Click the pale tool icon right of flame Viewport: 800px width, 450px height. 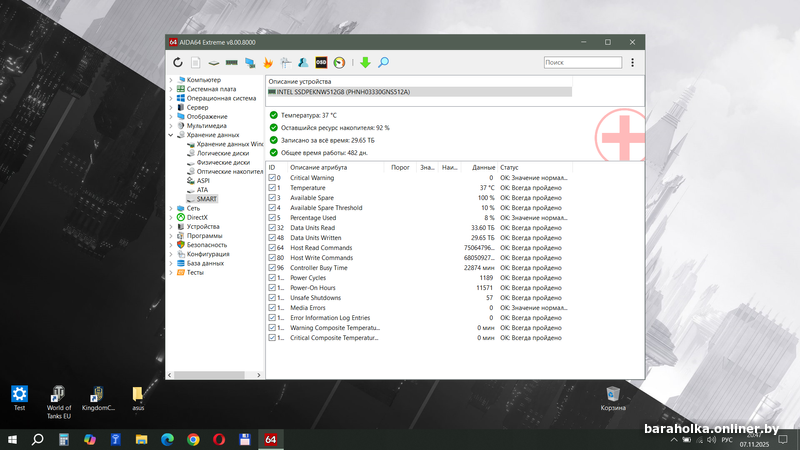pos(286,62)
